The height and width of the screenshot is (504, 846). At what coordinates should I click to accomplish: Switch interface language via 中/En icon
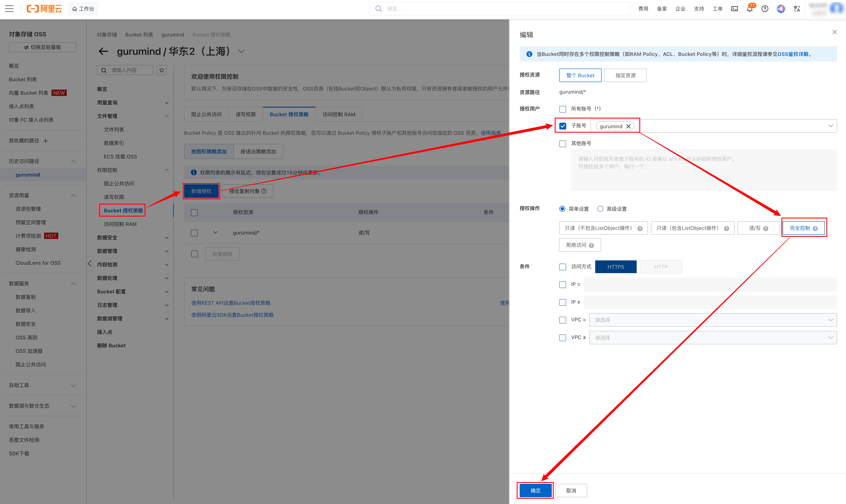tap(797, 8)
